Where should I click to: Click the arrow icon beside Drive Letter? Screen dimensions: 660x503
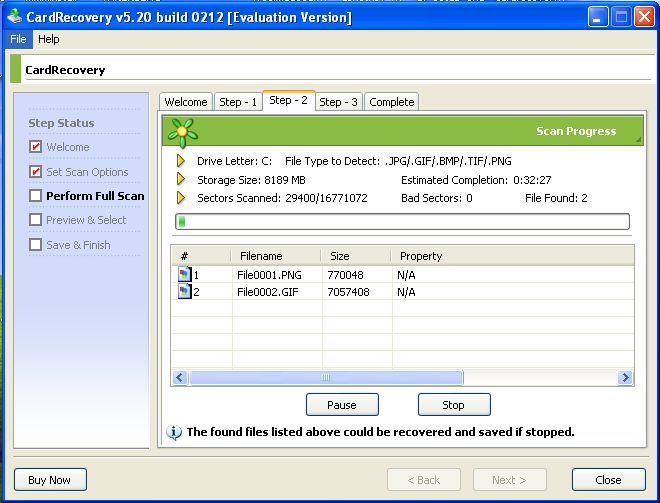click(181, 161)
